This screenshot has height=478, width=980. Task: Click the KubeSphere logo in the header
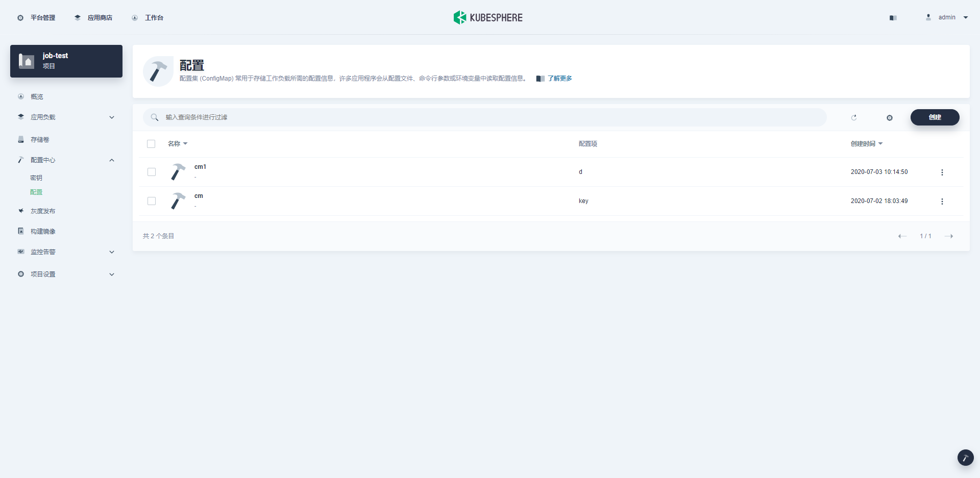(x=488, y=17)
